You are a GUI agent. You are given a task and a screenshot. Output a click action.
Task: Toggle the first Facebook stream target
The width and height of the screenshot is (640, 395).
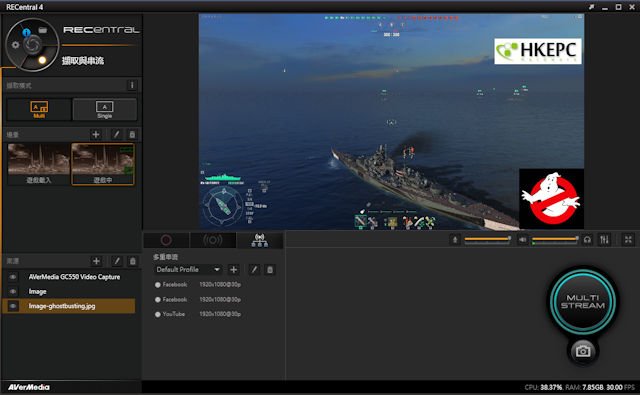point(158,285)
